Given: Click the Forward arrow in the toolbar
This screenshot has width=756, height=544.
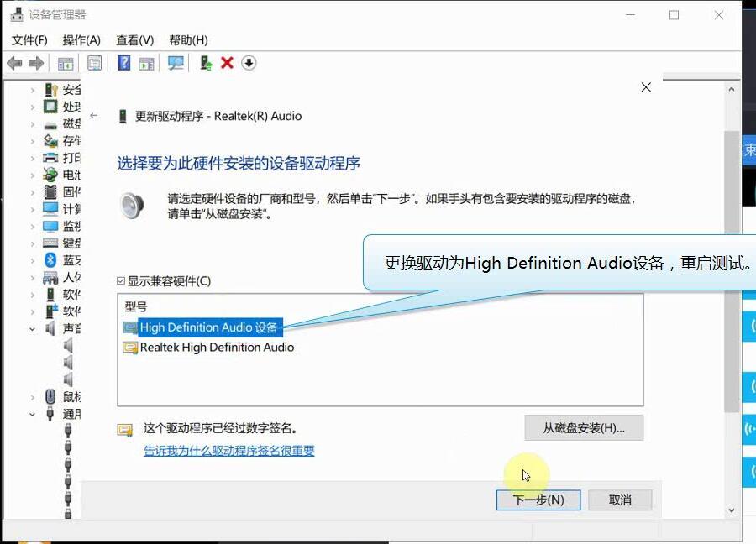Looking at the screenshot, I should coord(36,63).
